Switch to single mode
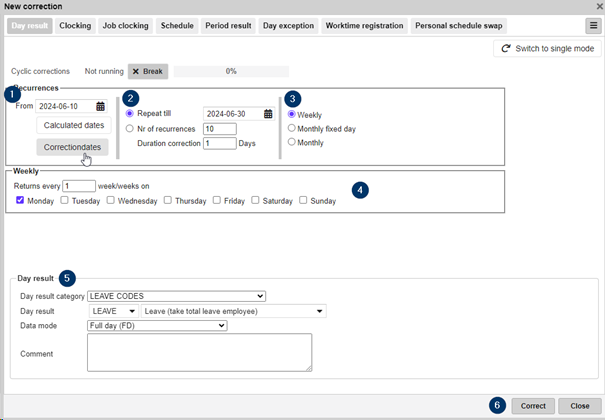 (547, 49)
